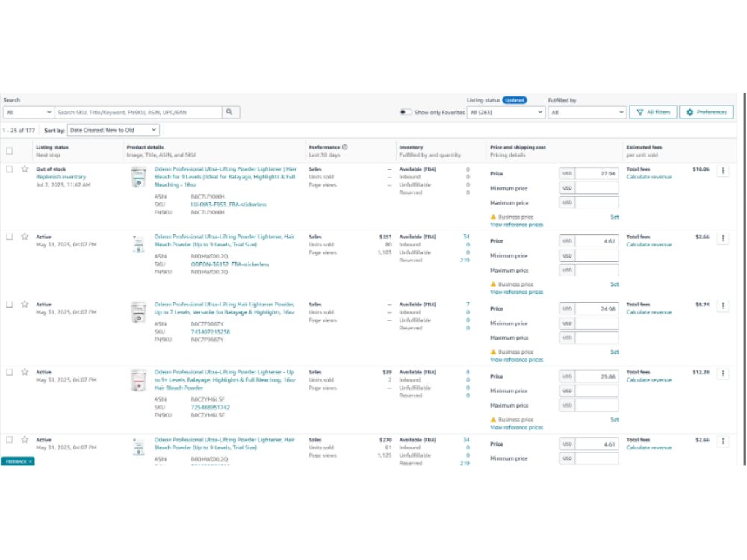
Task: Click the page vertical scrollbar
Action: click(x=744, y=279)
